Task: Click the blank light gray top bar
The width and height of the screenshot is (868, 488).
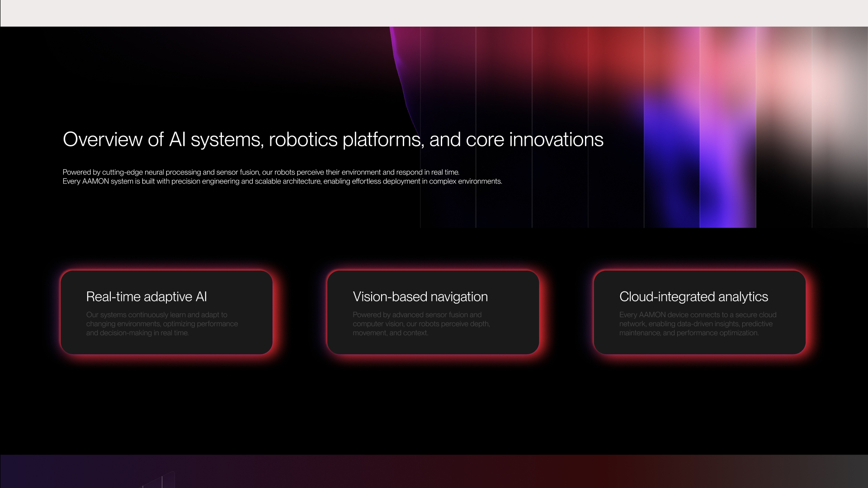Action: pos(434,13)
